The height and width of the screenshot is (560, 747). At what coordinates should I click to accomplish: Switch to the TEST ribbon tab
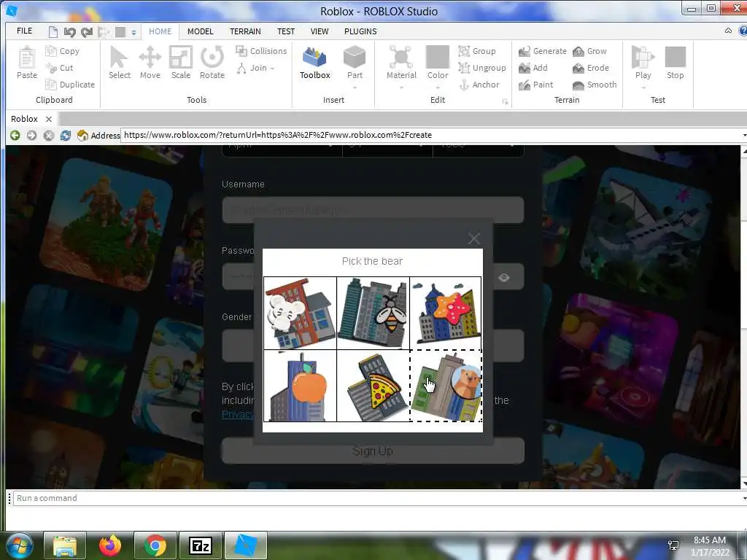click(286, 31)
